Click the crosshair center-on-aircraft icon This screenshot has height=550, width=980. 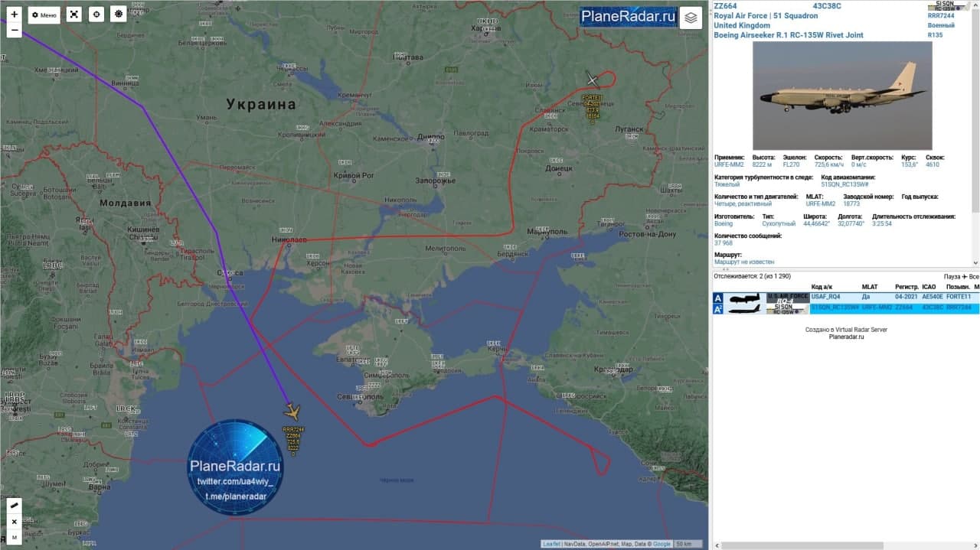(96, 15)
